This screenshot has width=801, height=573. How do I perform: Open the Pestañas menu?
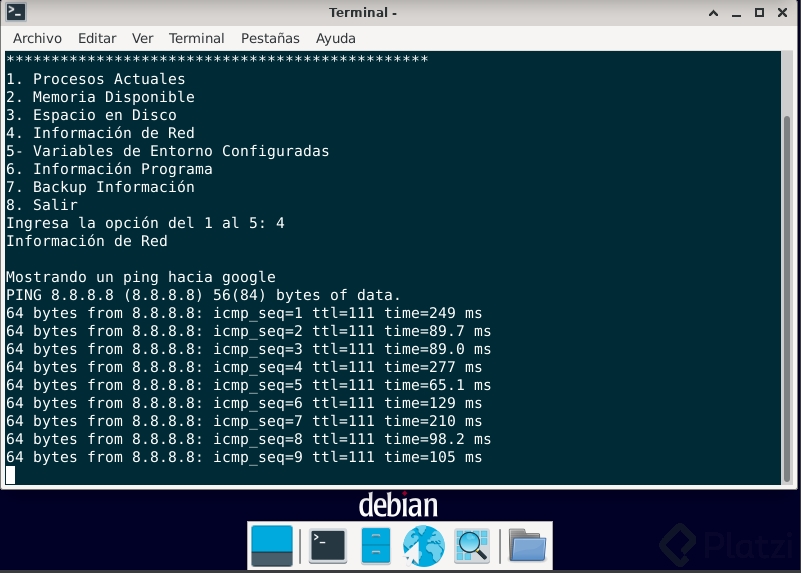pos(270,38)
